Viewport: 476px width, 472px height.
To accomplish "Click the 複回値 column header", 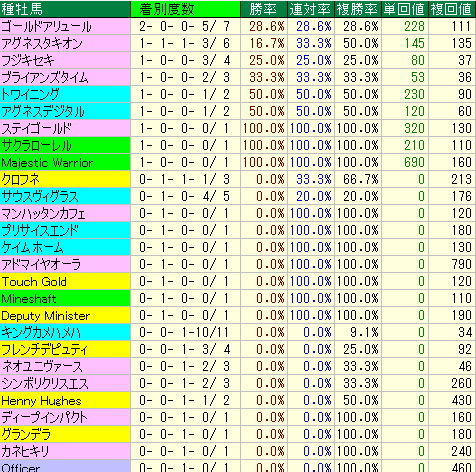I will 451,9.
